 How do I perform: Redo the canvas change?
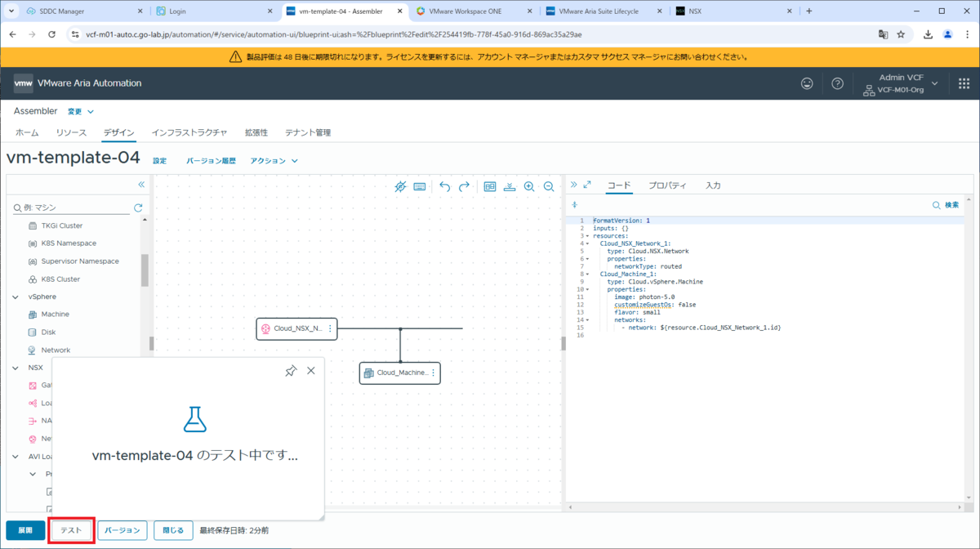coord(464,186)
